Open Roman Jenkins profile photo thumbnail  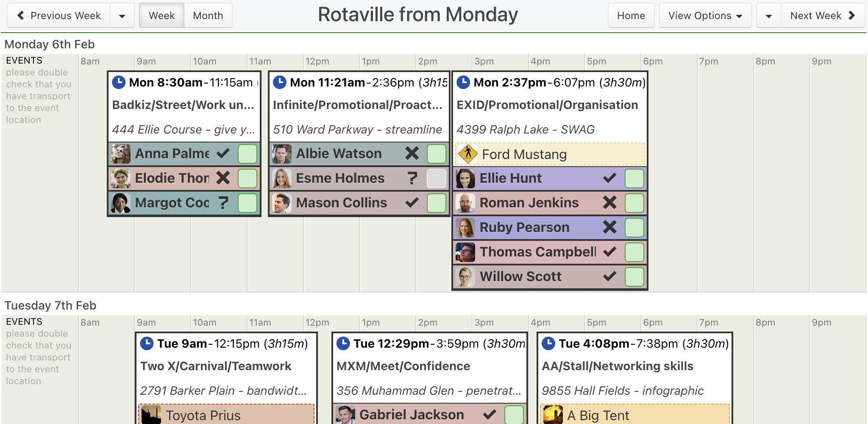(465, 203)
